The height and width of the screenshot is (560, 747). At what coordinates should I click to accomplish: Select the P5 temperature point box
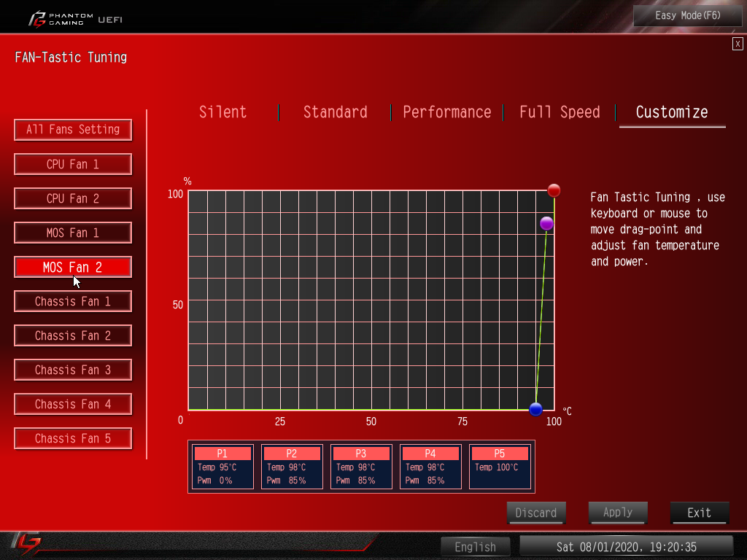click(500, 467)
